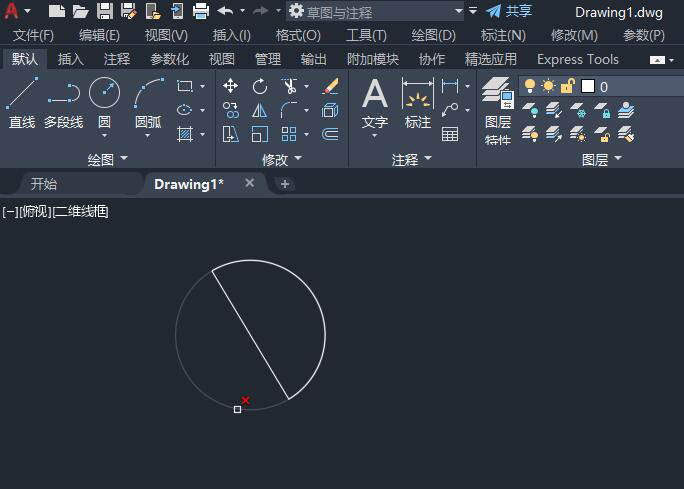Expand the 绘图 panel dropdown
This screenshot has width=684, height=489.
pos(107,159)
